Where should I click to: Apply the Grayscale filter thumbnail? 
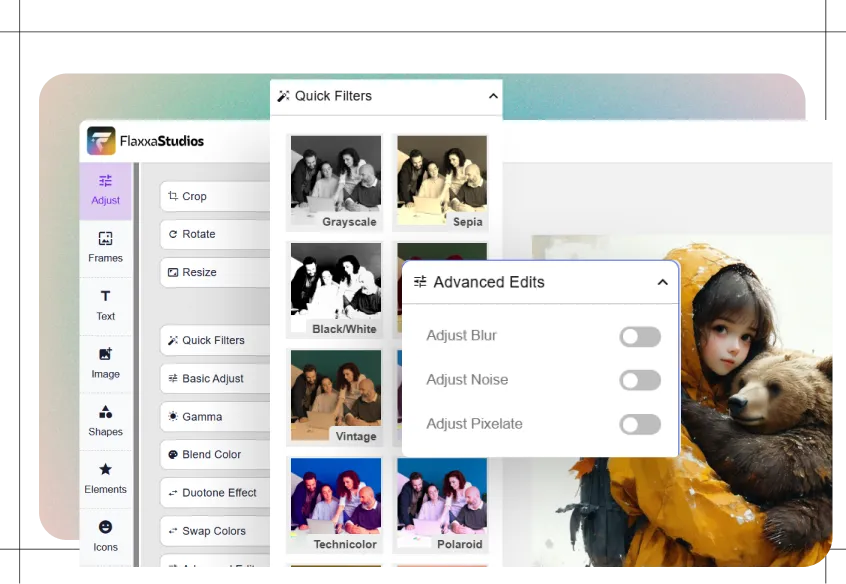coord(335,181)
